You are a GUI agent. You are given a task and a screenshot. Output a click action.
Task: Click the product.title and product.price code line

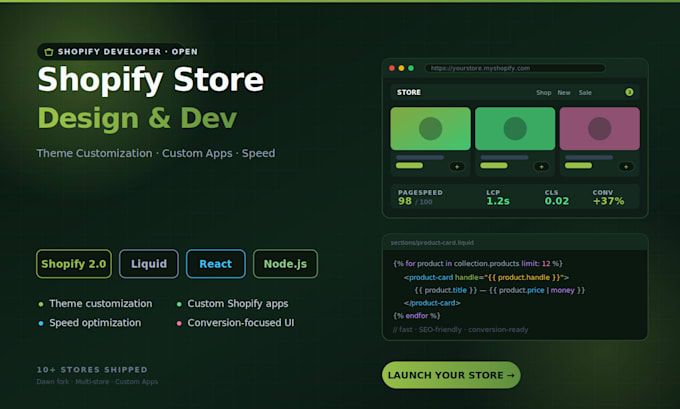500,290
